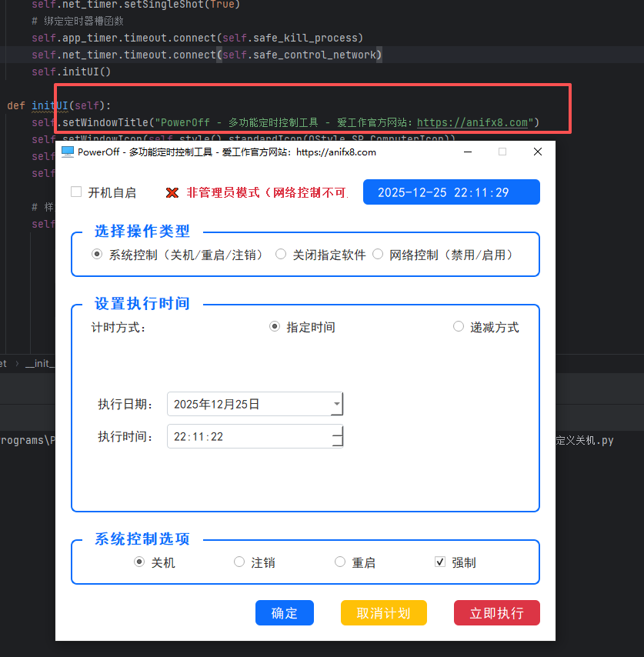Open the https://anifx8.com link in code
This screenshot has height=657, width=644.
click(x=473, y=122)
